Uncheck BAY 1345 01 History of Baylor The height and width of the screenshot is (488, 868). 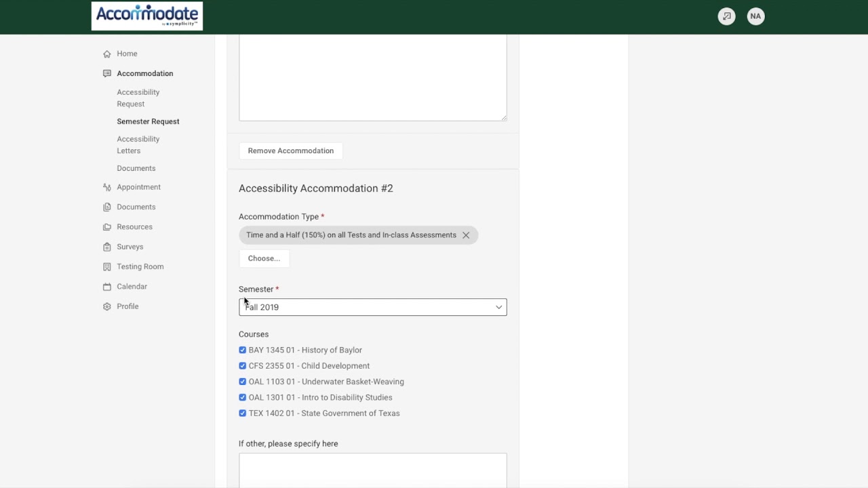[x=243, y=350]
